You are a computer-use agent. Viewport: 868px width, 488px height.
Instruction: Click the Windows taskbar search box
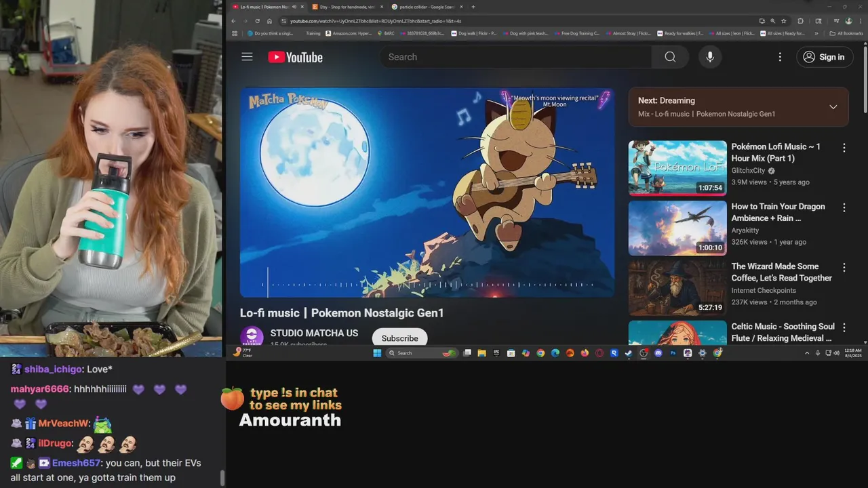point(422,353)
